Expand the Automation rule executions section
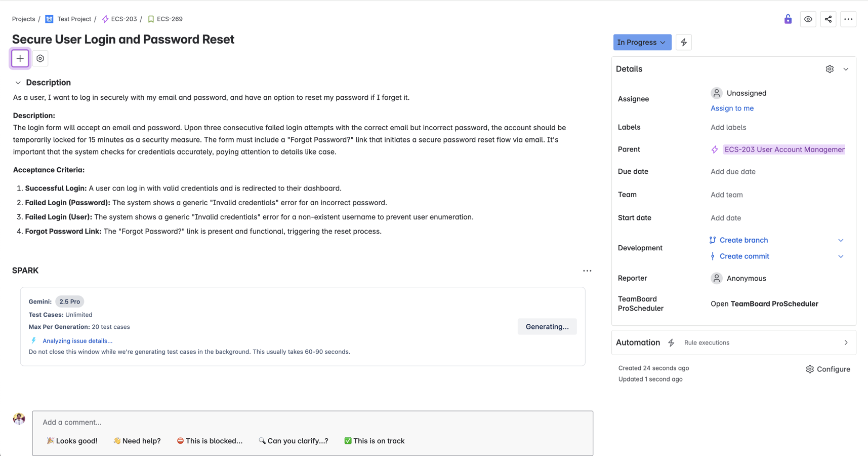Viewport: 868px width, 456px height. point(846,343)
